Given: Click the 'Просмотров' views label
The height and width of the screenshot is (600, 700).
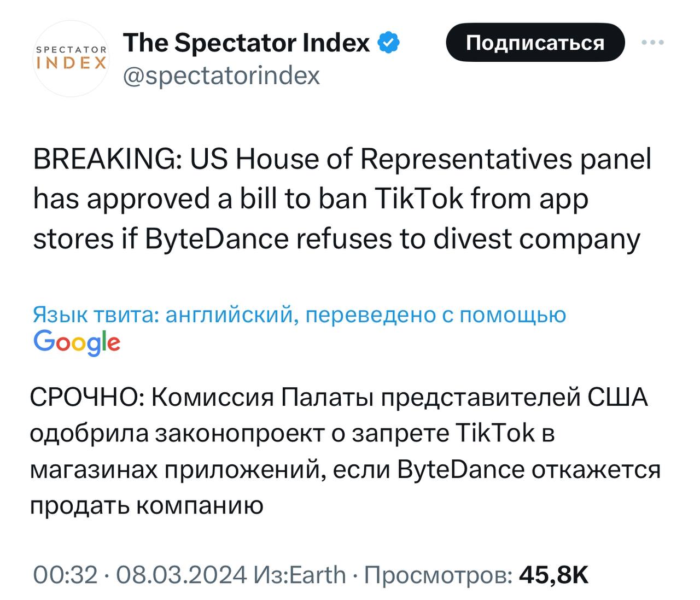Looking at the screenshot, I should (438, 575).
